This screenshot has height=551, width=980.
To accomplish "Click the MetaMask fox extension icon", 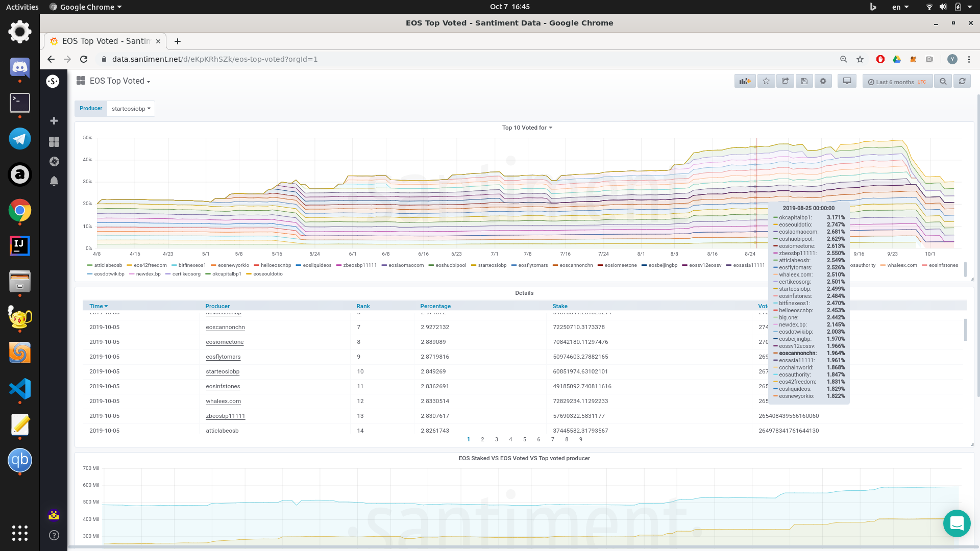I will pyautogui.click(x=913, y=59).
